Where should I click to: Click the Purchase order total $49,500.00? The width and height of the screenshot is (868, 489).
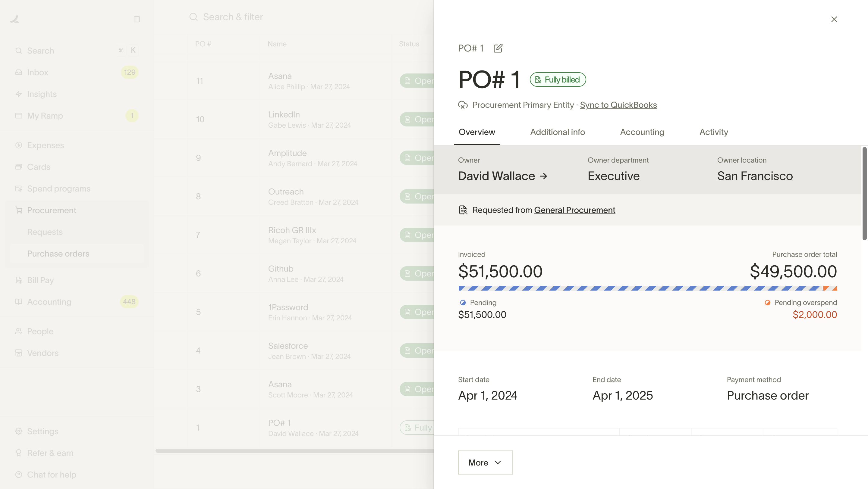[793, 271]
